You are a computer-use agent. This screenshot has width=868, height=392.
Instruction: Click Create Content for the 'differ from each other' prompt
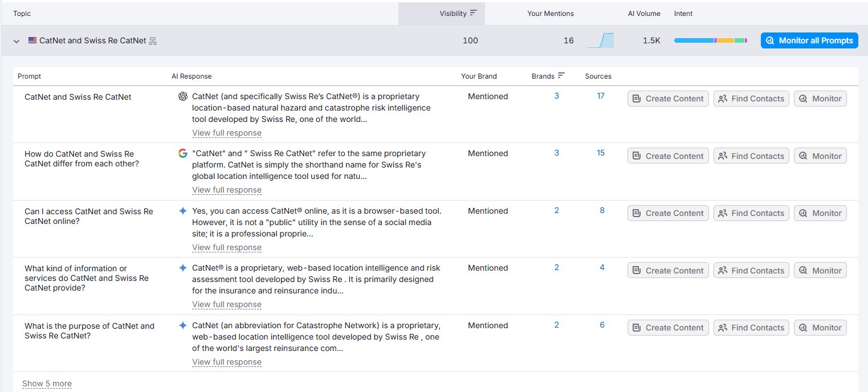coord(668,156)
